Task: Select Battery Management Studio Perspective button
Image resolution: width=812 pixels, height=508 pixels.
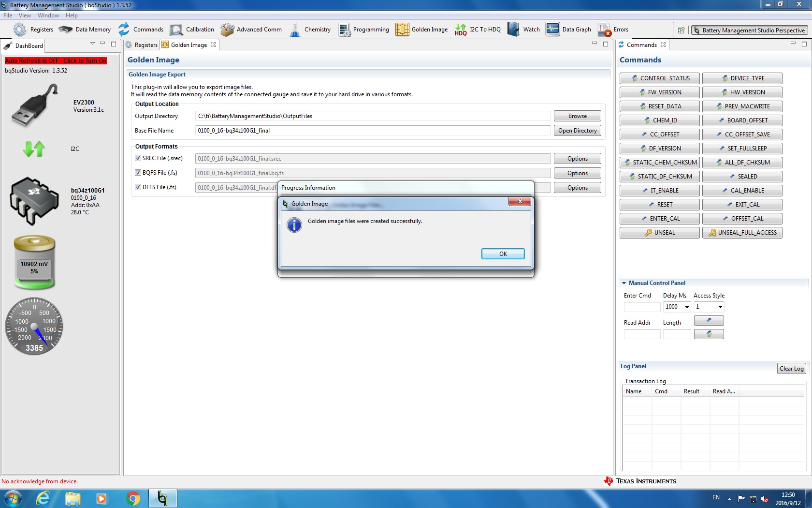Action: click(x=750, y=30)
